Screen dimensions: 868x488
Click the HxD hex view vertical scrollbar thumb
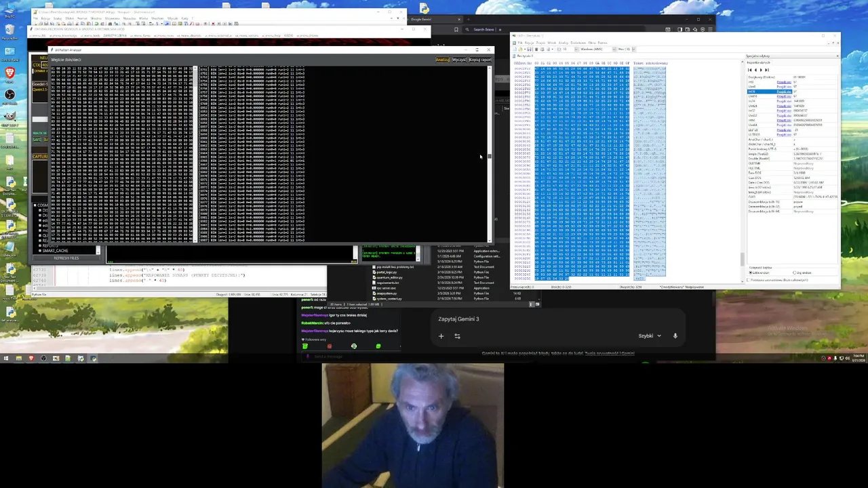(742, 260)
